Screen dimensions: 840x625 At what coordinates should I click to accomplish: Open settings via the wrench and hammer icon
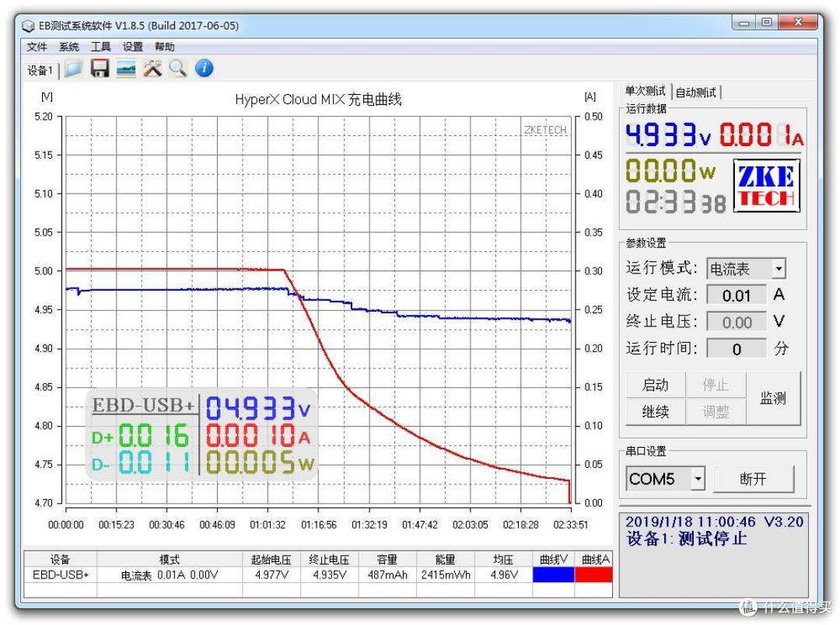152,68
